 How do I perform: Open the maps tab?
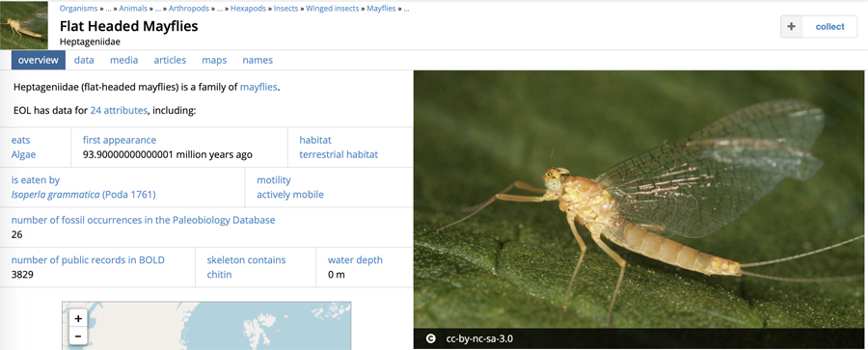214,60
